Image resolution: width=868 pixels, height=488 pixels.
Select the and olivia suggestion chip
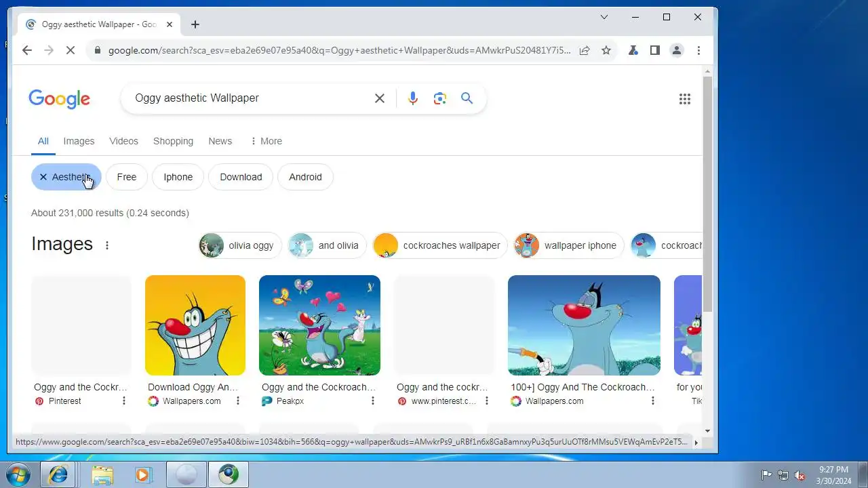328,245
